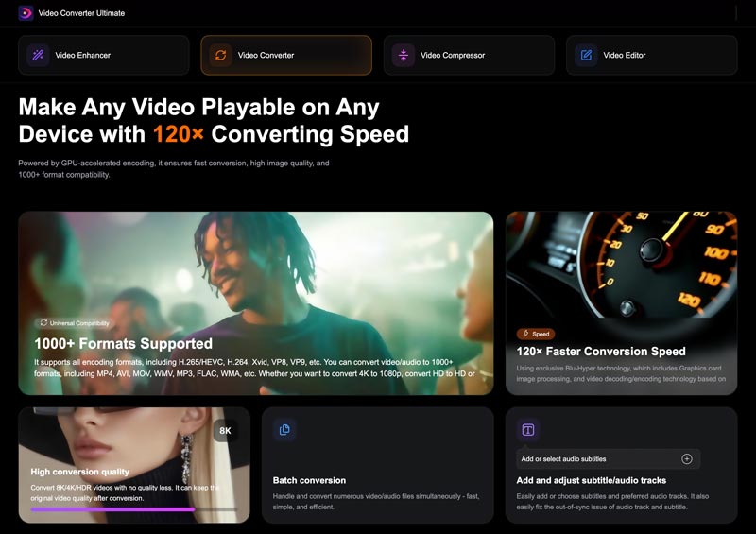756x534 pixels.
Task: Click the orange "120×" headline text
Action: (179, 134)
